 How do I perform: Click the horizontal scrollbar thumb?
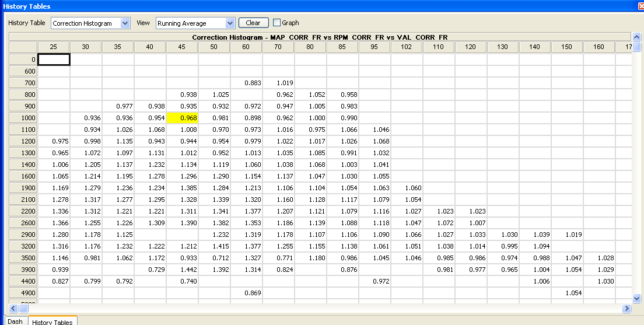23,308
